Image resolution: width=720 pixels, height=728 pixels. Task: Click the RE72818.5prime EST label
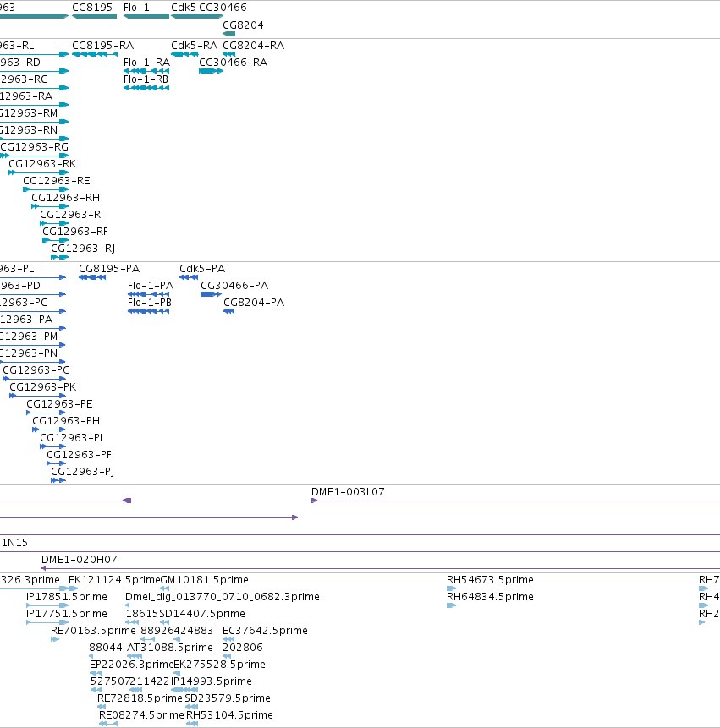(x=140, y=698)
